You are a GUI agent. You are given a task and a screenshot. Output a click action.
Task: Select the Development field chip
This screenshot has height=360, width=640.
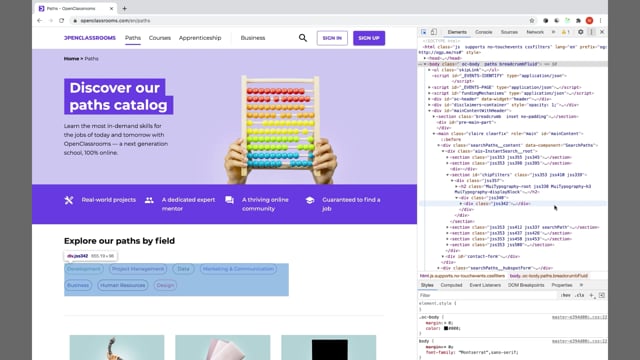83,269
